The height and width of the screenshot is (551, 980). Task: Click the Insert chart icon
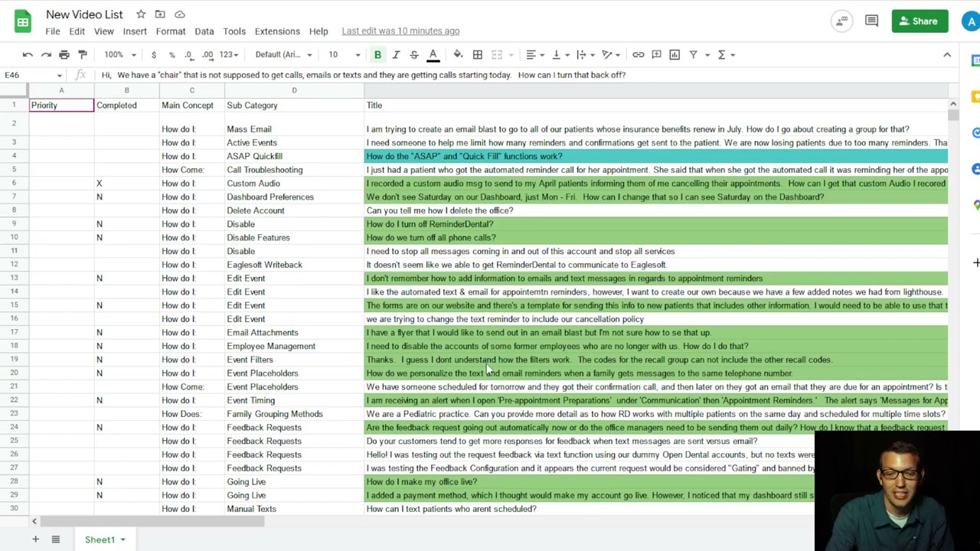[675, 54]
